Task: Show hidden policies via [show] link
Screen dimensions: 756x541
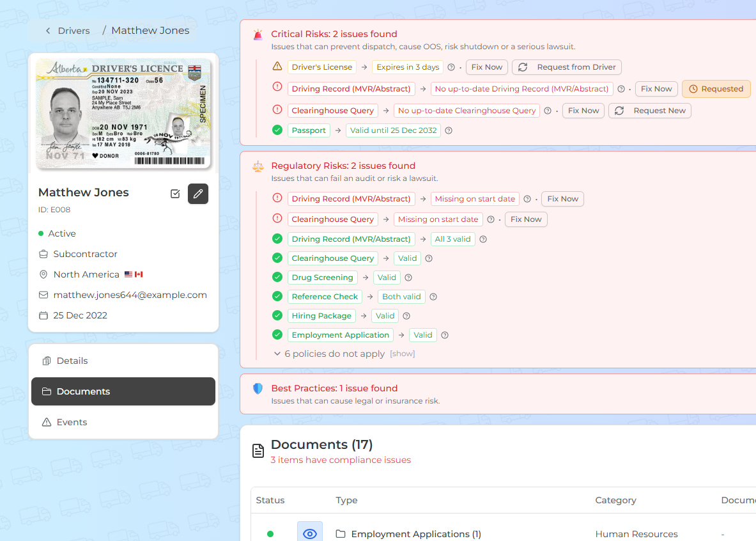Action: pos(403,354)
